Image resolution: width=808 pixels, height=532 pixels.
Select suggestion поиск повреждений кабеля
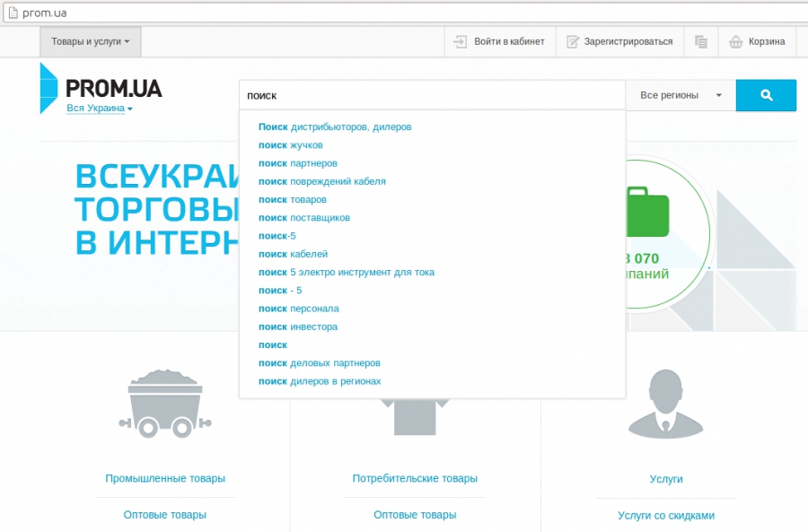(322, 181)
